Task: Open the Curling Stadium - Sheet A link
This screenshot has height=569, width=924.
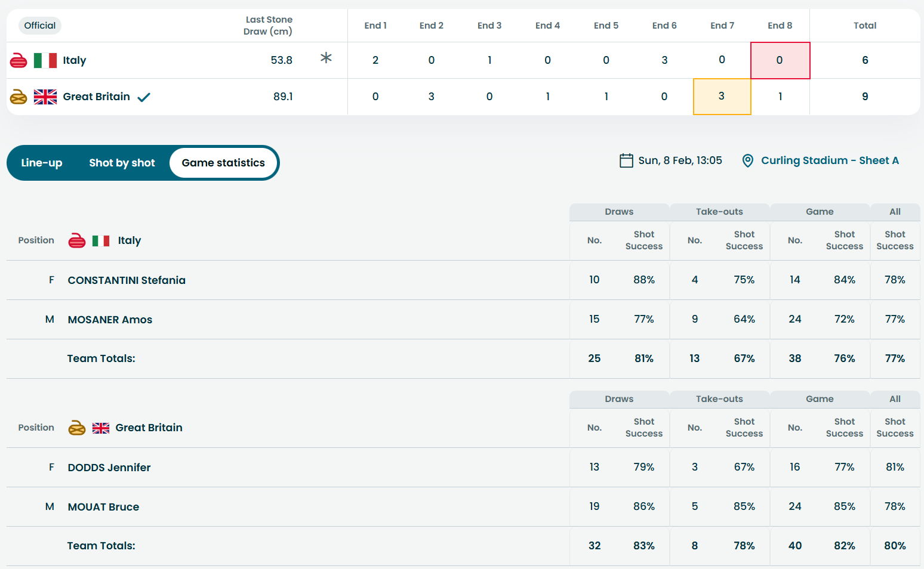Action: point(830,160)
